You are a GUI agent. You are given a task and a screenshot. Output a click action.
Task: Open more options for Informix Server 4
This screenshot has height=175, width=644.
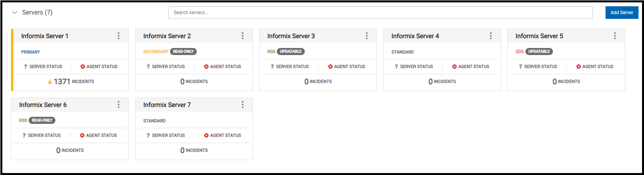point(491,36)
